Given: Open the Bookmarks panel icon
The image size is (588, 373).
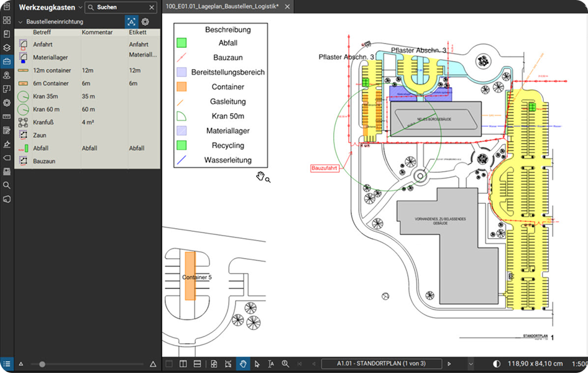Looking at the screenshot, I should pyautogui.click(x=7, y=34).
